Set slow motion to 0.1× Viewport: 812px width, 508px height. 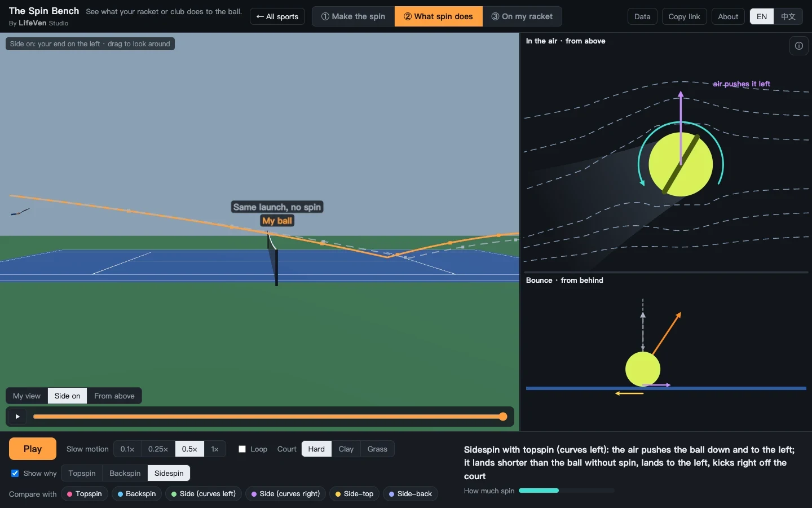[127, 449]
